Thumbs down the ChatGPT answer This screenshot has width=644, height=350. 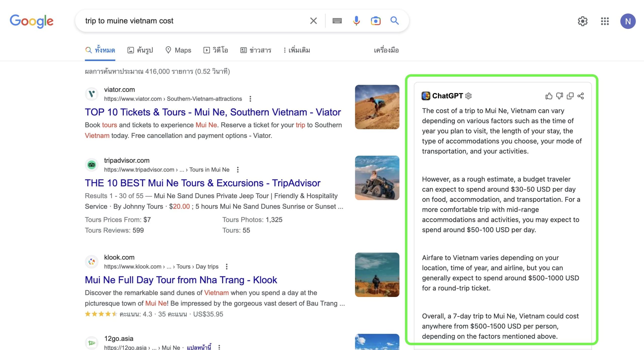point(559,96)
